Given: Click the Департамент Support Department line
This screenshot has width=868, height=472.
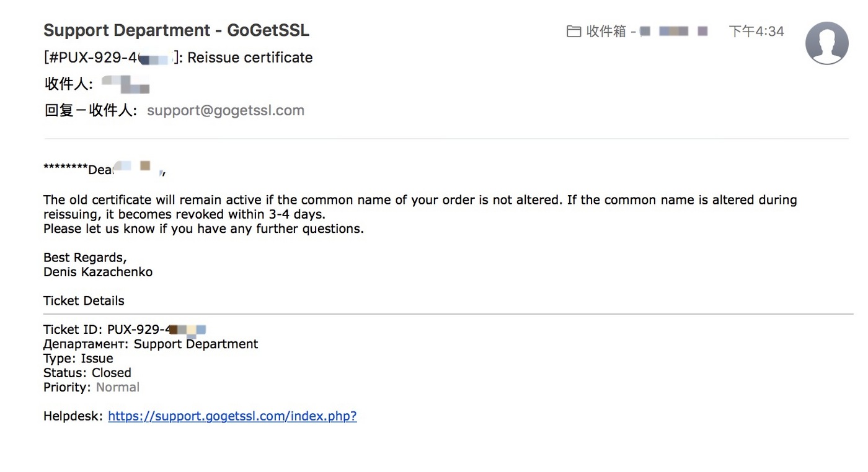Looking at the screenshot, I should click(x=151, y=344).
